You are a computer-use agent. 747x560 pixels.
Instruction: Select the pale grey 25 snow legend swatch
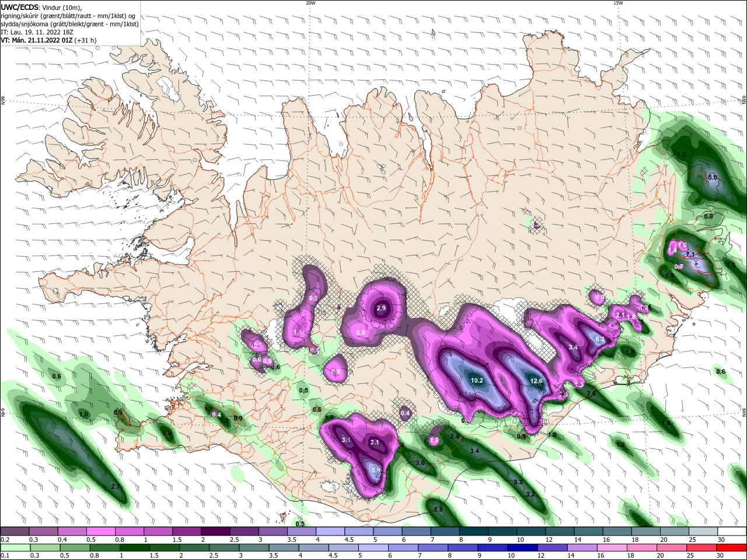[x=703, y=531]
